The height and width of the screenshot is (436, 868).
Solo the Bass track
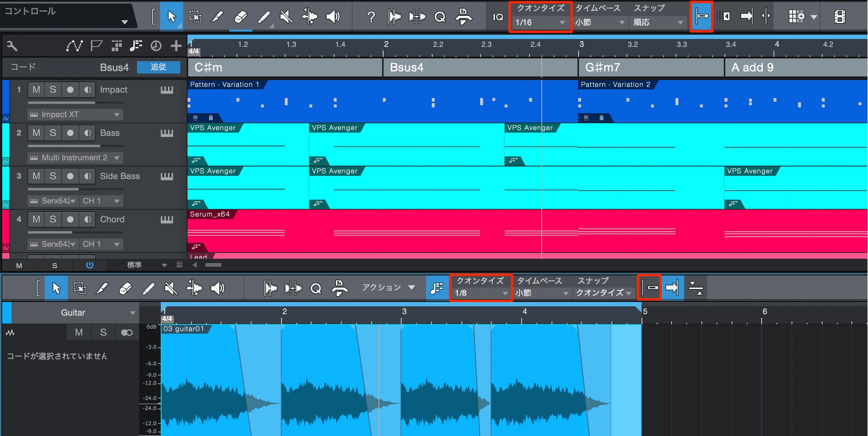[x=53, y=133]
